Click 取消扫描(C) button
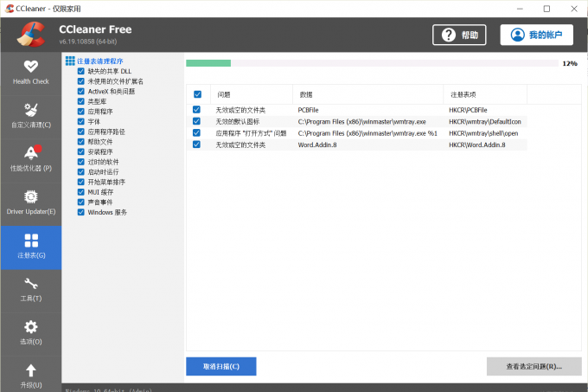The width and height of the screenshot is (588, 392). click(x=221, y=367)
